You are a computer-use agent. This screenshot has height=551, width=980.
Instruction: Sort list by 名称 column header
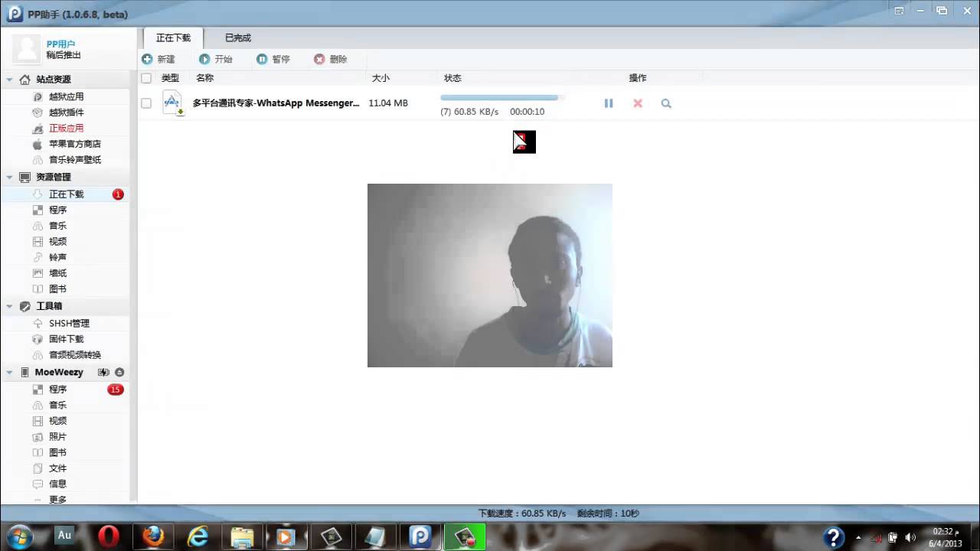204,78
